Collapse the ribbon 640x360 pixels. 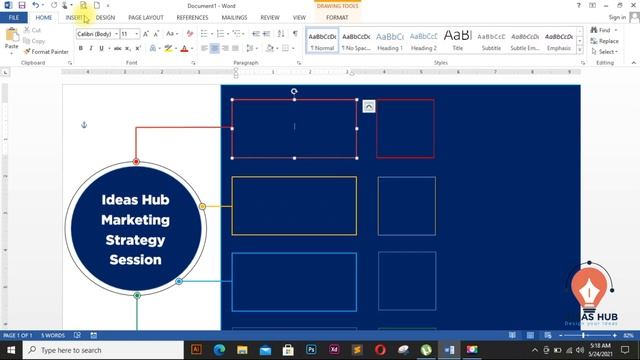click(x=633, y=63)
